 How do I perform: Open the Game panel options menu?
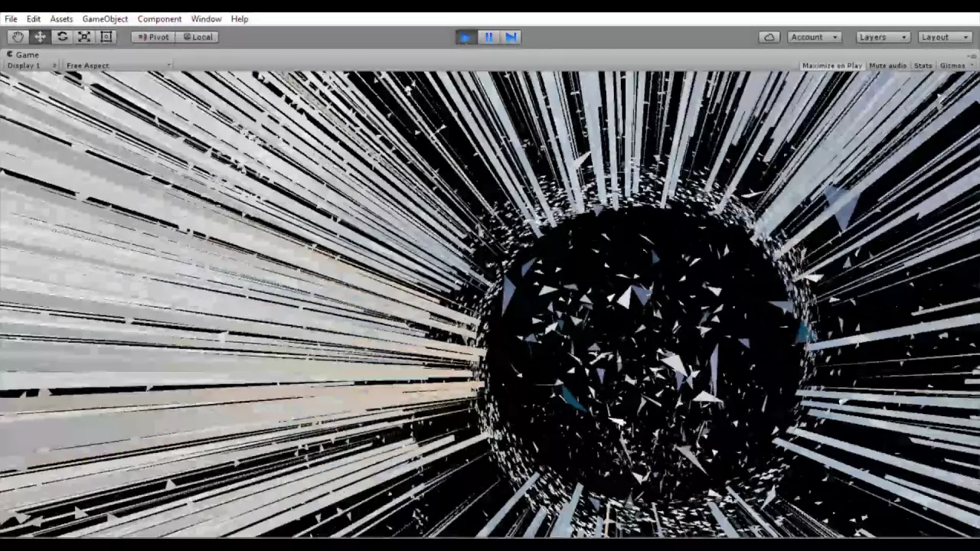[972, 55]
